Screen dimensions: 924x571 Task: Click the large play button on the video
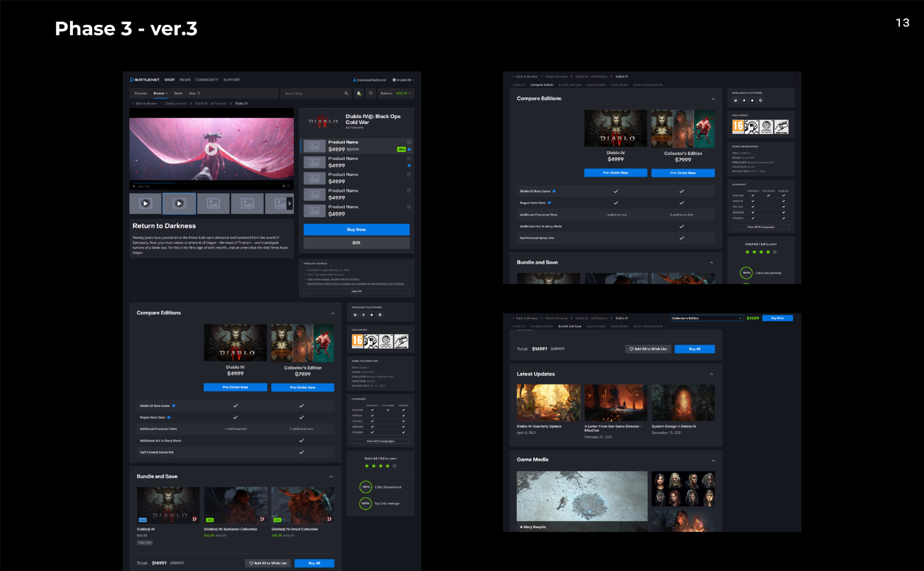tap(211, 149)
